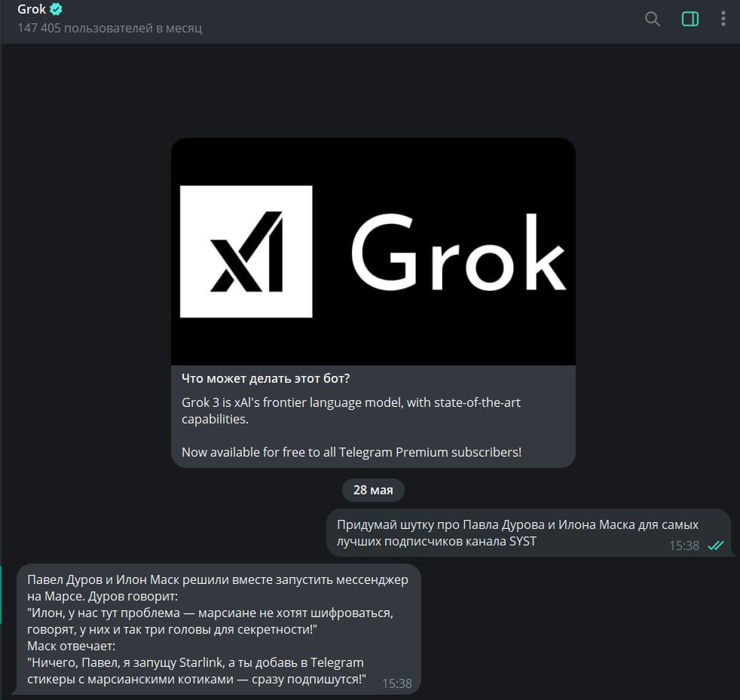Screen dimensions: 740x700
Task: Click the xAI square logo in the banner
Action: tap(246, 252)
